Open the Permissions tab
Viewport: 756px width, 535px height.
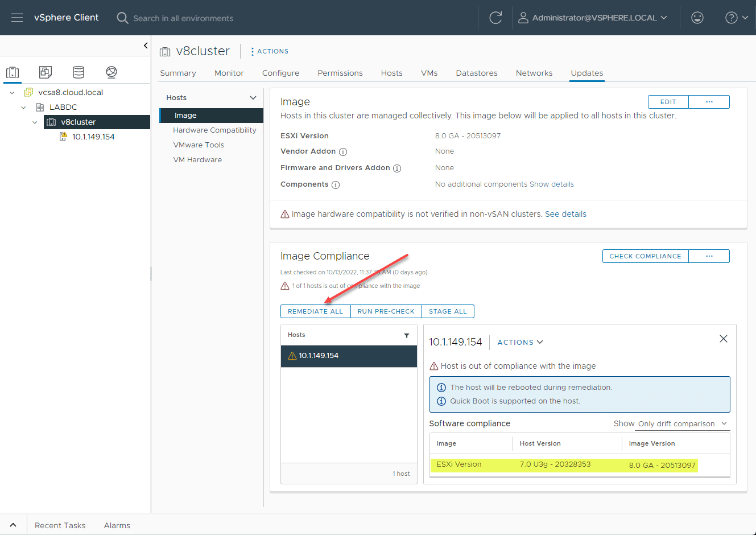tap(340, 73)
